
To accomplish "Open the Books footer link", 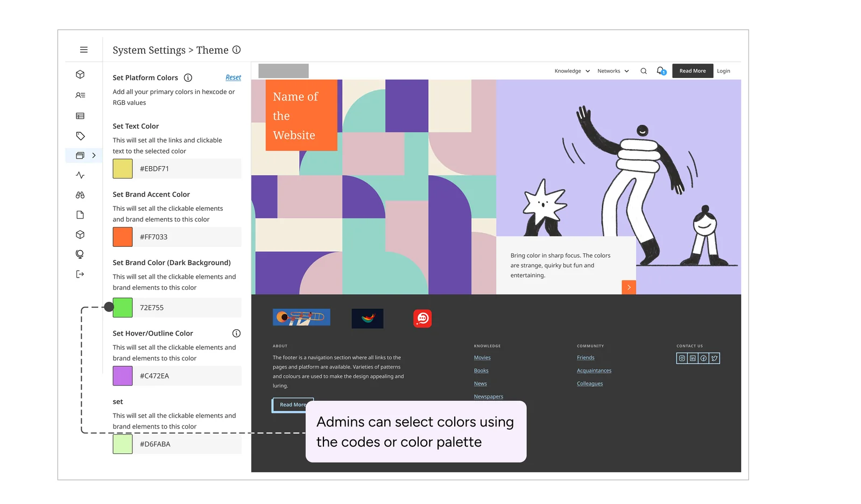I will 481,371.
